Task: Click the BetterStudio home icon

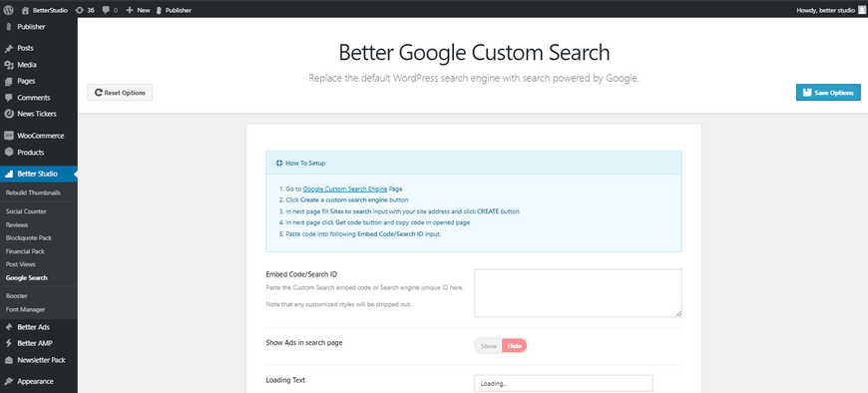Action: tap(25, 10)
